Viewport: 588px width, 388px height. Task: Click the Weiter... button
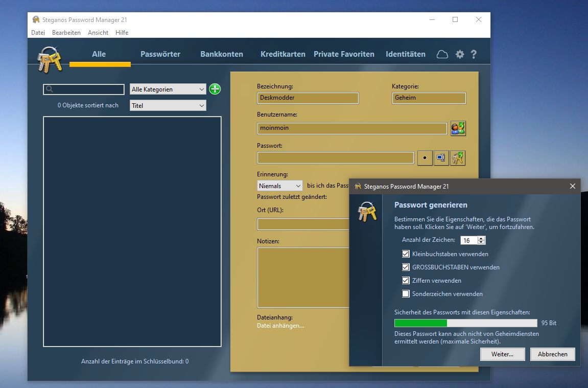[503, 354]
